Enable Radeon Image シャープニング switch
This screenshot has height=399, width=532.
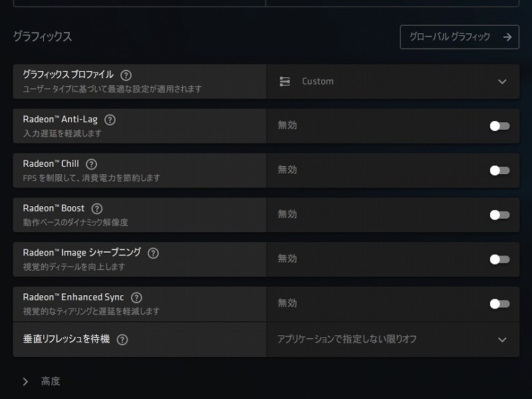coord(499,259)
